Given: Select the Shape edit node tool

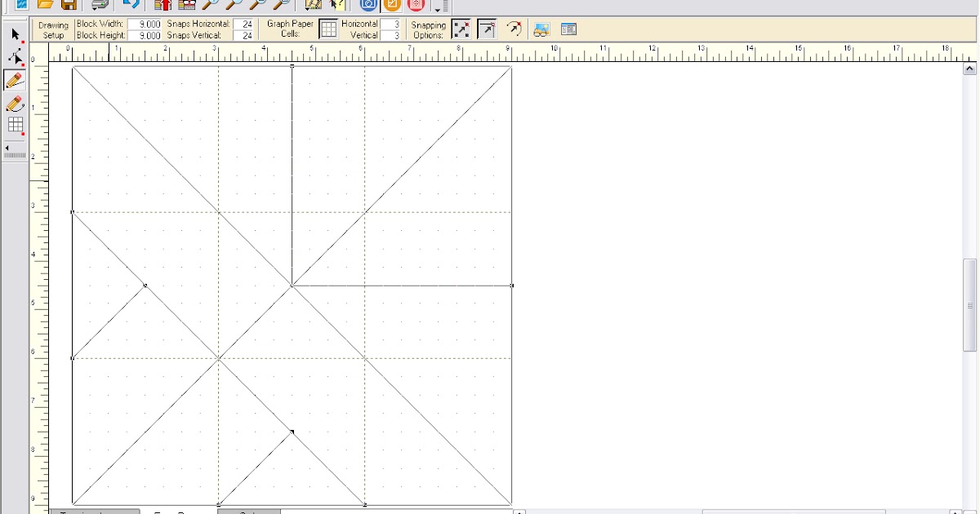Looking at the screenshot, I should click(x=15, y=57).
